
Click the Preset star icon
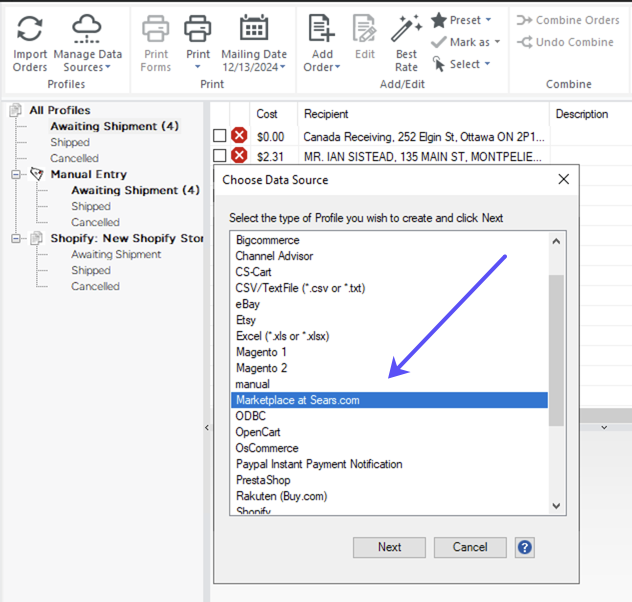pyautogui.click(x=439, y=20)
